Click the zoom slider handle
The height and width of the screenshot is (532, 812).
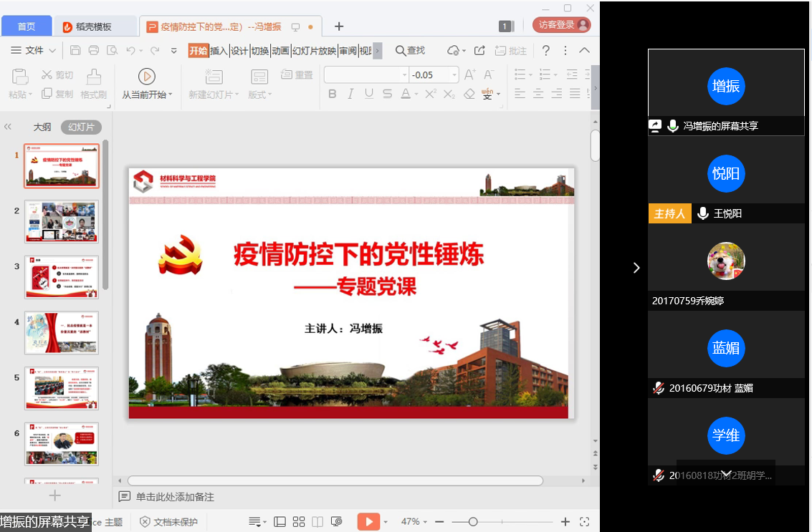point(473,521)
